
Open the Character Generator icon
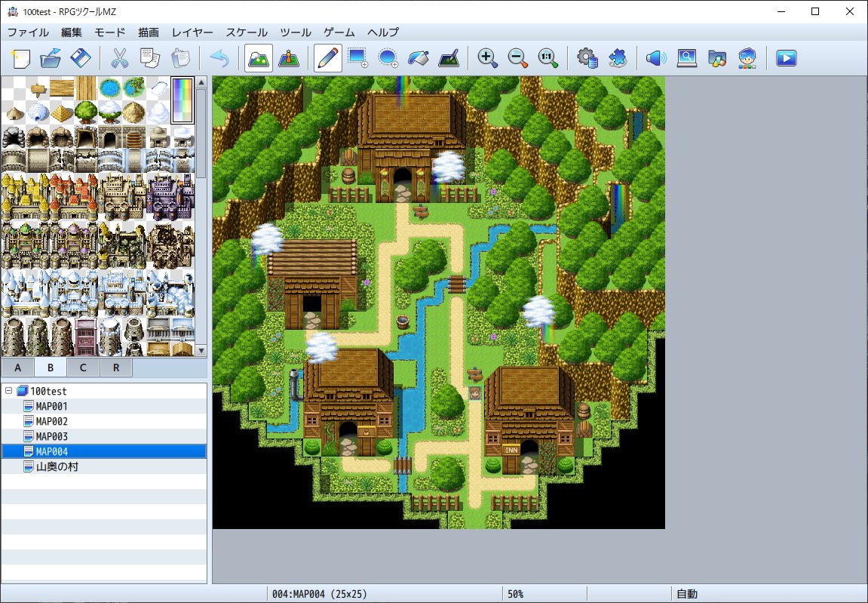tap(747, 58)
